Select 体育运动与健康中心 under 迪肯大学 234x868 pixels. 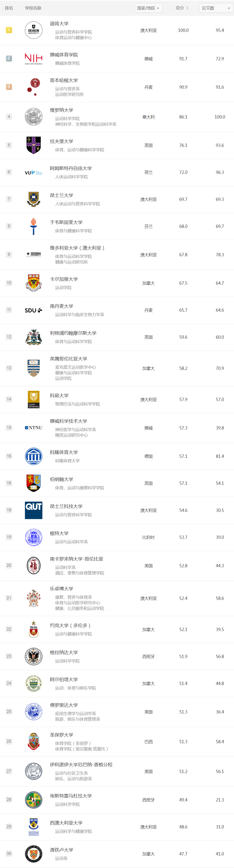pos(74,38)
